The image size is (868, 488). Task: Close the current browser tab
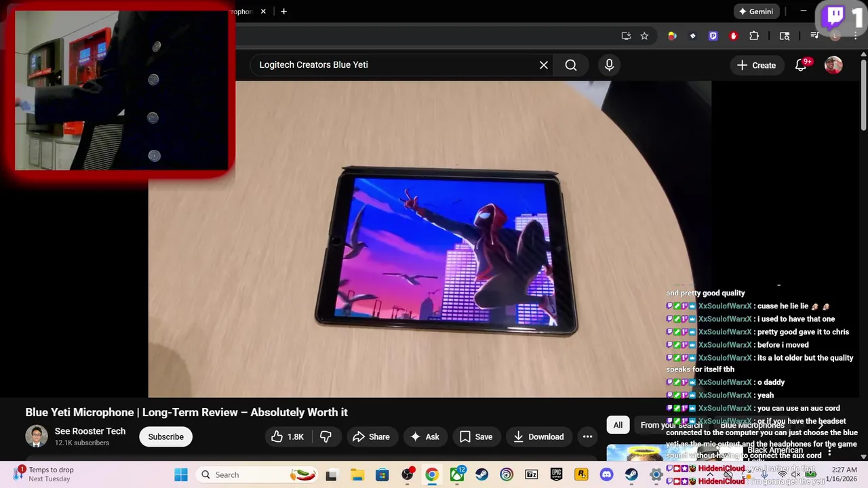[263, 12]
